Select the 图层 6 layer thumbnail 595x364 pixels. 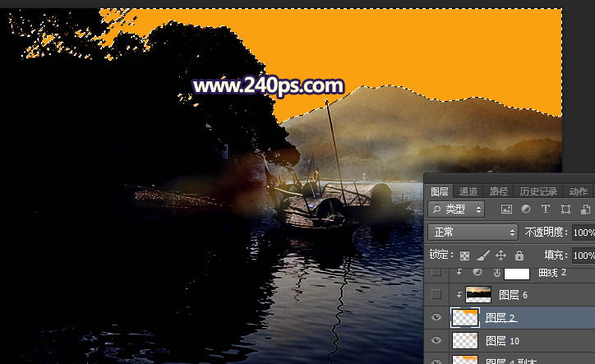[x=478, y=294]
